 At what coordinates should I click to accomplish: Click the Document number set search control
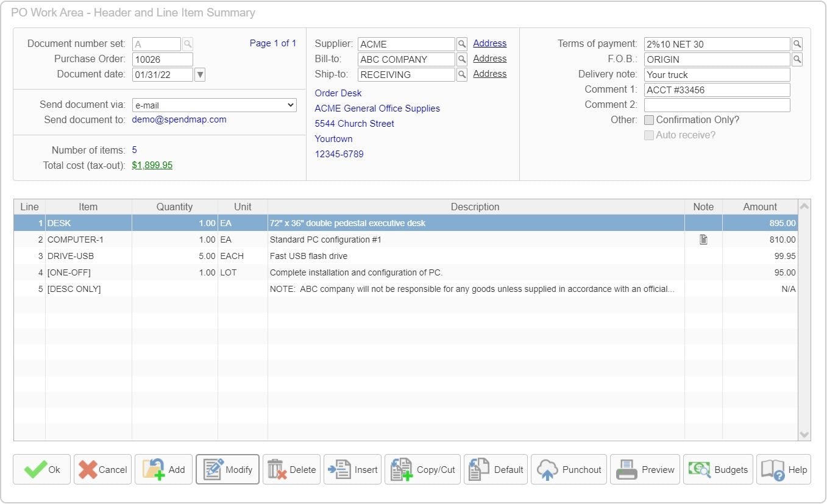188,43
